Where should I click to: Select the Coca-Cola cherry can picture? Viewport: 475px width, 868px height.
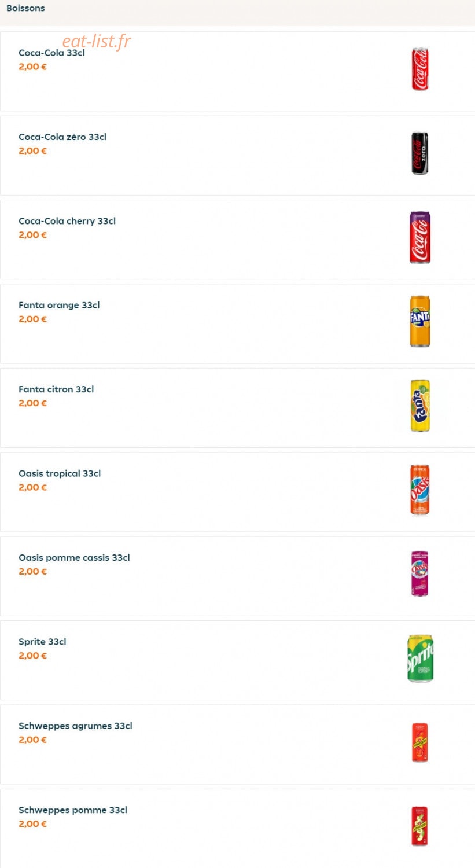(420, 237)
